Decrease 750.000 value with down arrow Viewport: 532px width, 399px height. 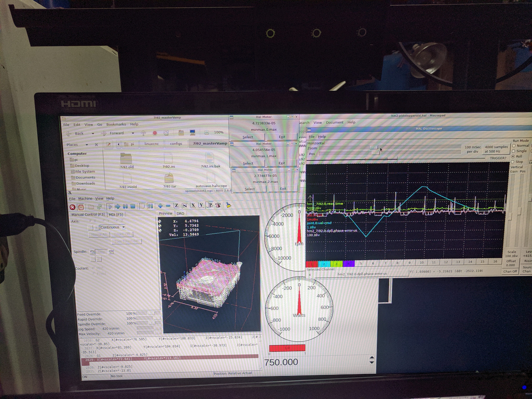[x=372, y=362]
